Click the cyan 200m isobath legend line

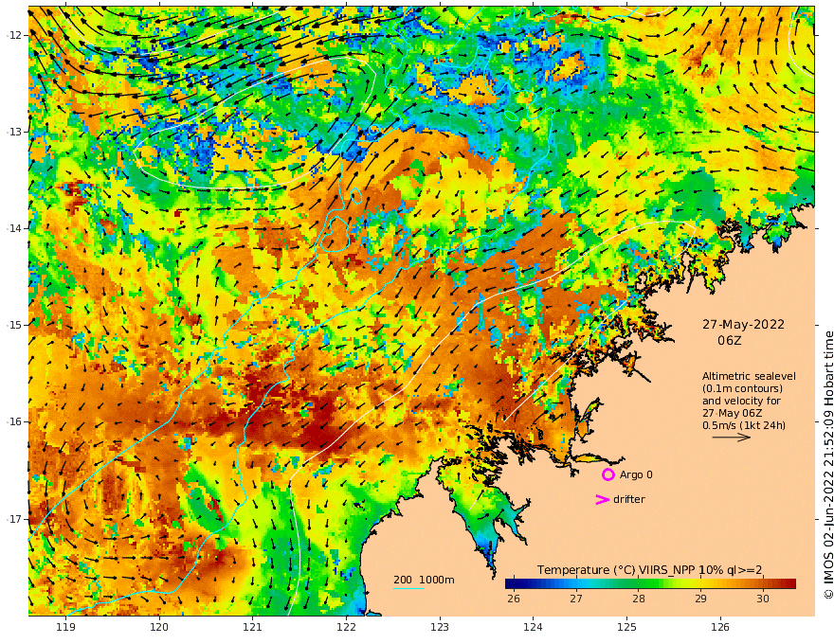[x=408, y=588]
